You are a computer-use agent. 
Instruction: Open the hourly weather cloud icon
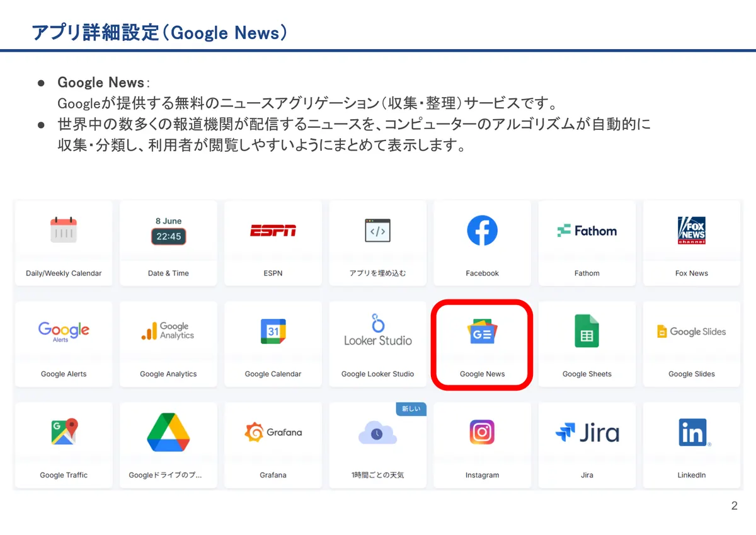(x=377, y=432)
